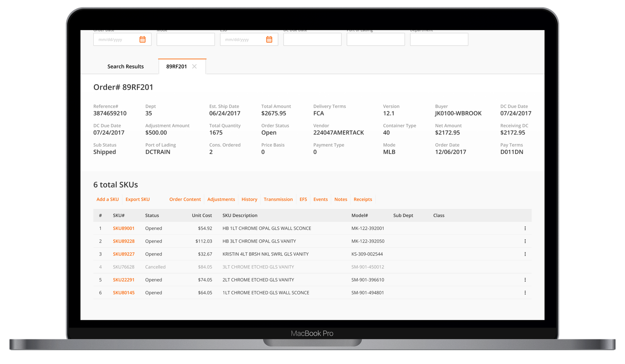Open the Transmission section
Viewport: 625px width, 364px height.
(x=278, y=199)
